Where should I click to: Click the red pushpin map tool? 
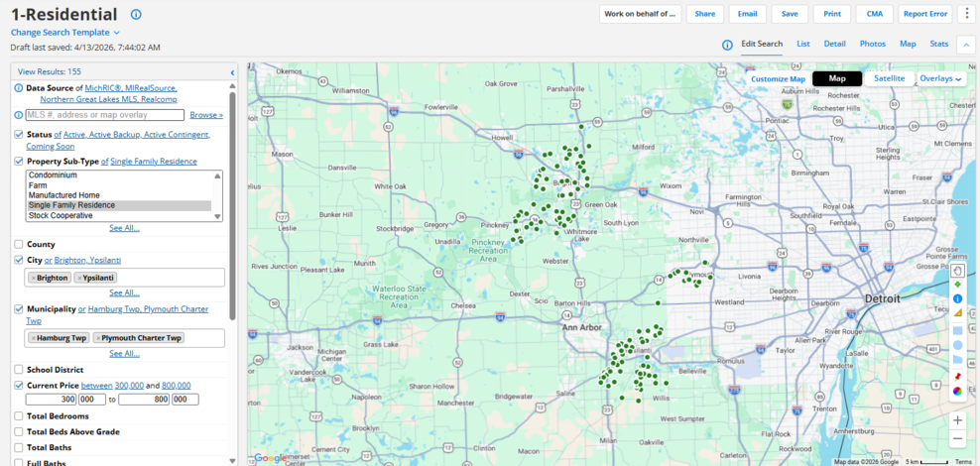(957, 376)
